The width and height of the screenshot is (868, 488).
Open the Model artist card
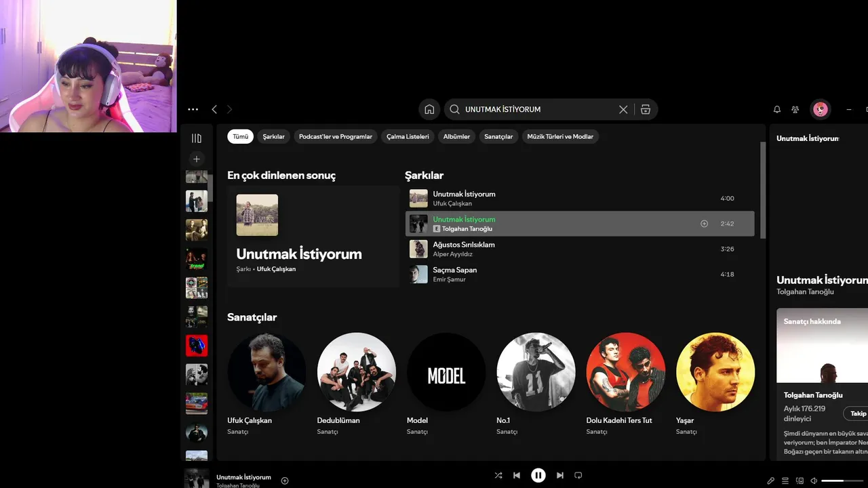(x=446, y=384)
